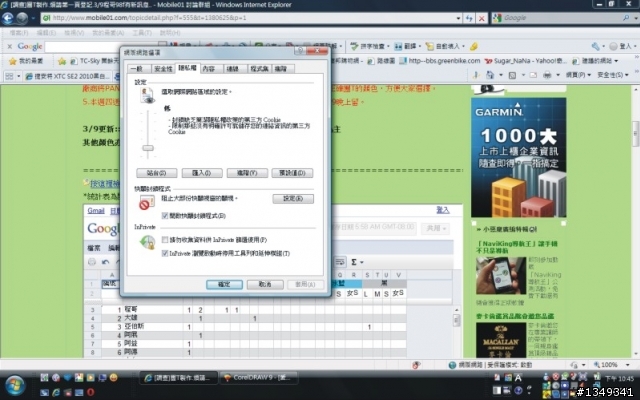The image size is (640, 400).
Task: Click the red Opera icon in quick launch
Action: click(91, 392)
